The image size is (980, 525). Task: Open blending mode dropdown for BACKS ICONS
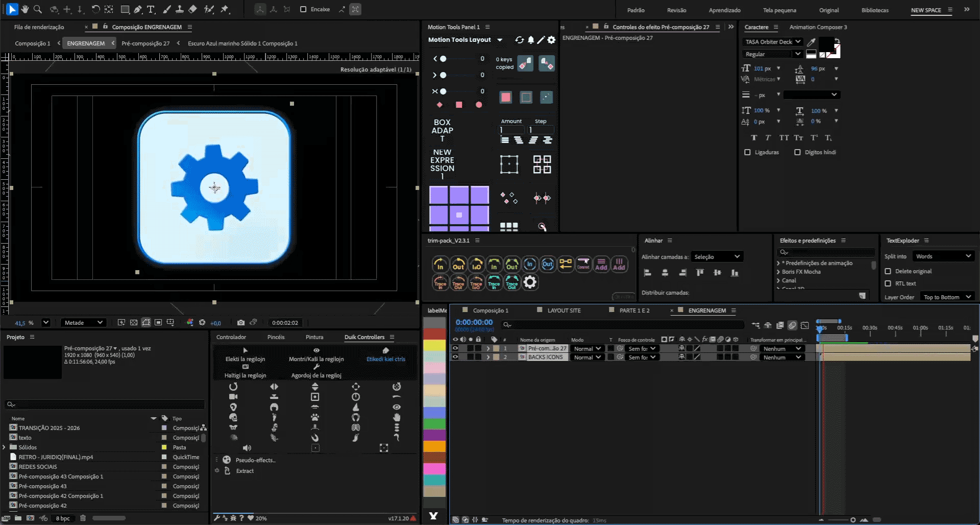(x=587, y=357)
